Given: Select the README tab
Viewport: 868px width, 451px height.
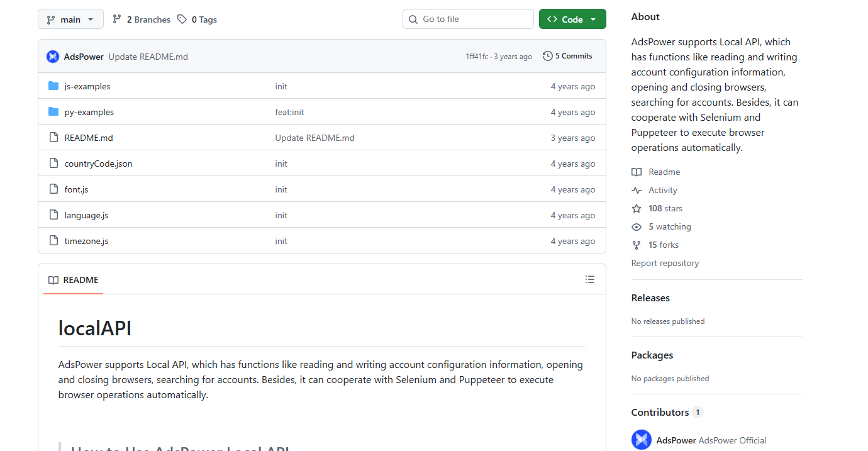Looking at the screenshot, I should point(74,280).
